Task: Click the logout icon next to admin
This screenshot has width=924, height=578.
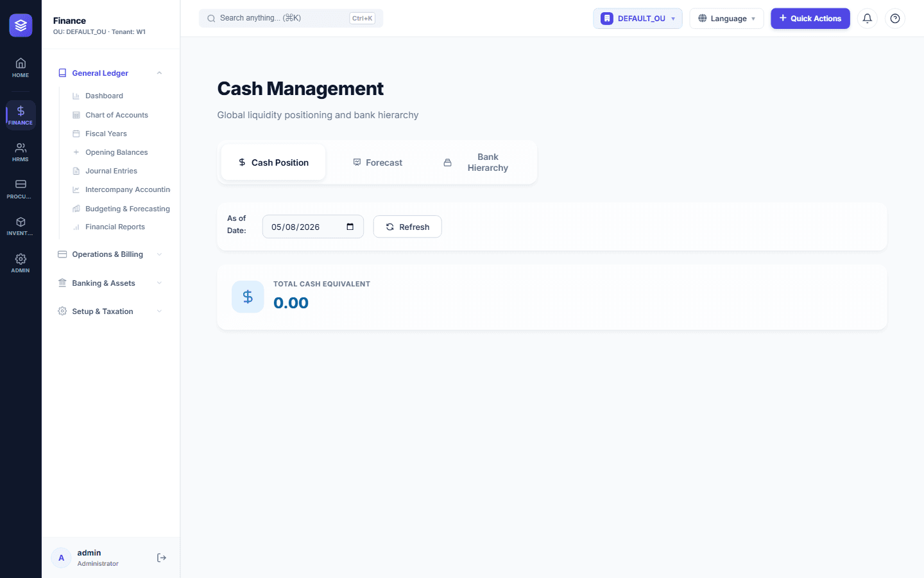Action: click(162, 557)
